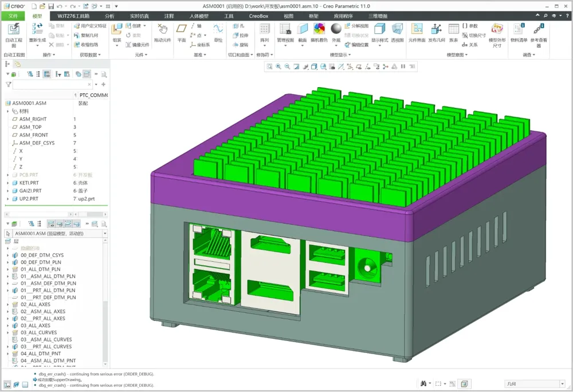
Task: Expand the 00_DEF_DTM_CSYS layer
Action: pyautogui.click(x=7, y=256)
